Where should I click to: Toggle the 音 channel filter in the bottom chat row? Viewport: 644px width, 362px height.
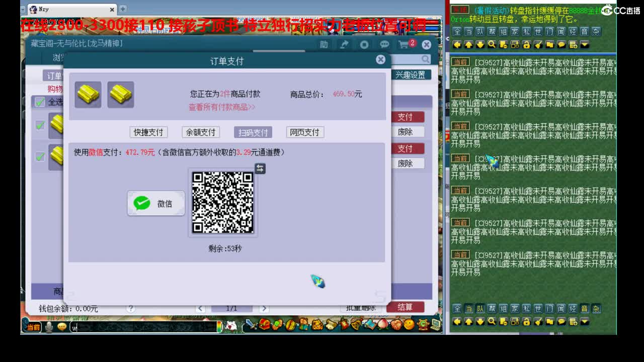584,308
